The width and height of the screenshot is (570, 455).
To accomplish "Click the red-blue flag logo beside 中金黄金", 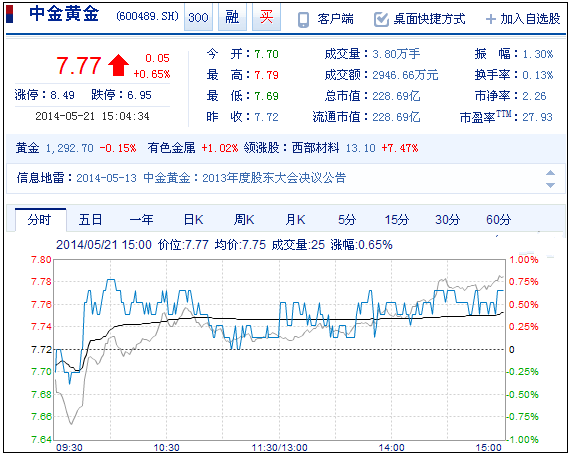I will 10,14.
